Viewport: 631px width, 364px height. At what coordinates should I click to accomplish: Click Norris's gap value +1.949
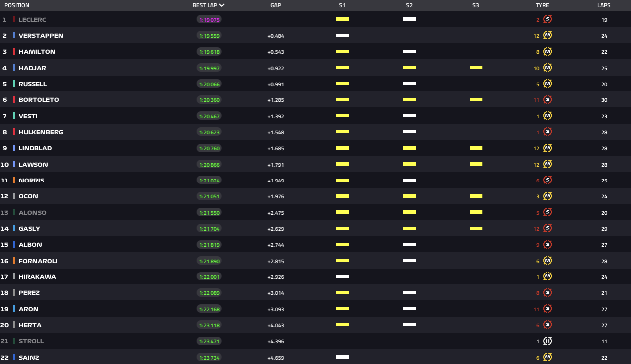click(x=276, y=181)
